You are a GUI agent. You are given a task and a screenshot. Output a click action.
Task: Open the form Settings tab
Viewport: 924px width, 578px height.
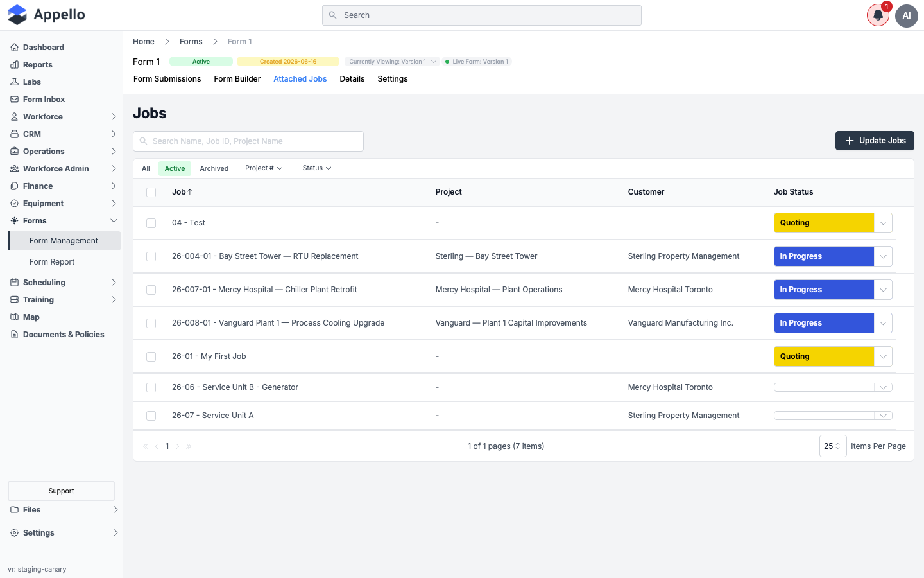tap(393, 79)
